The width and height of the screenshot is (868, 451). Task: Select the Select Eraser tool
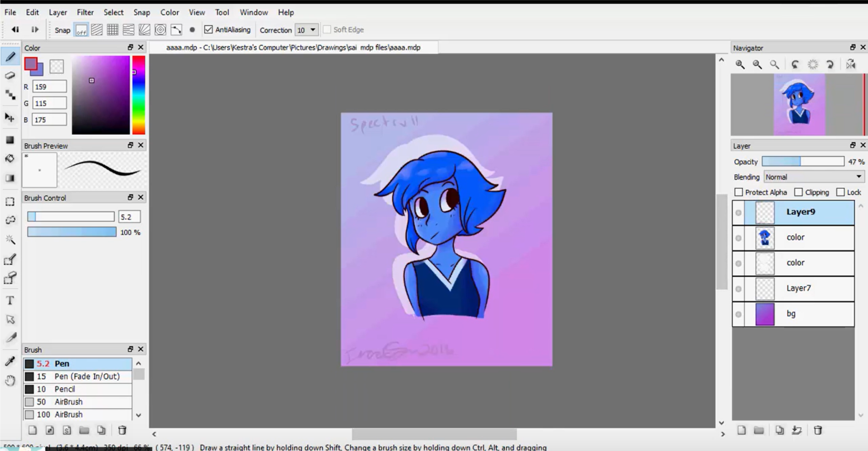[10, 278]
